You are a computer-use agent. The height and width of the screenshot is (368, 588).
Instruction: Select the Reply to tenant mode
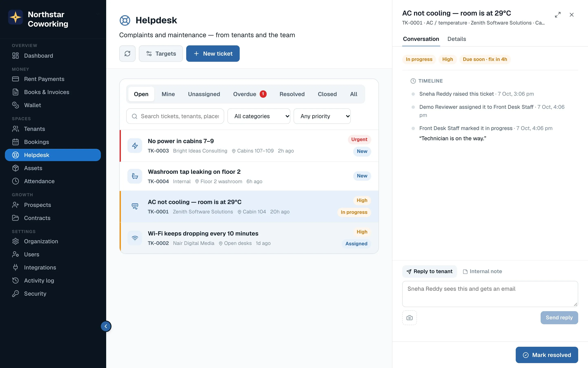pyautogui.click(x=430, y=271)
